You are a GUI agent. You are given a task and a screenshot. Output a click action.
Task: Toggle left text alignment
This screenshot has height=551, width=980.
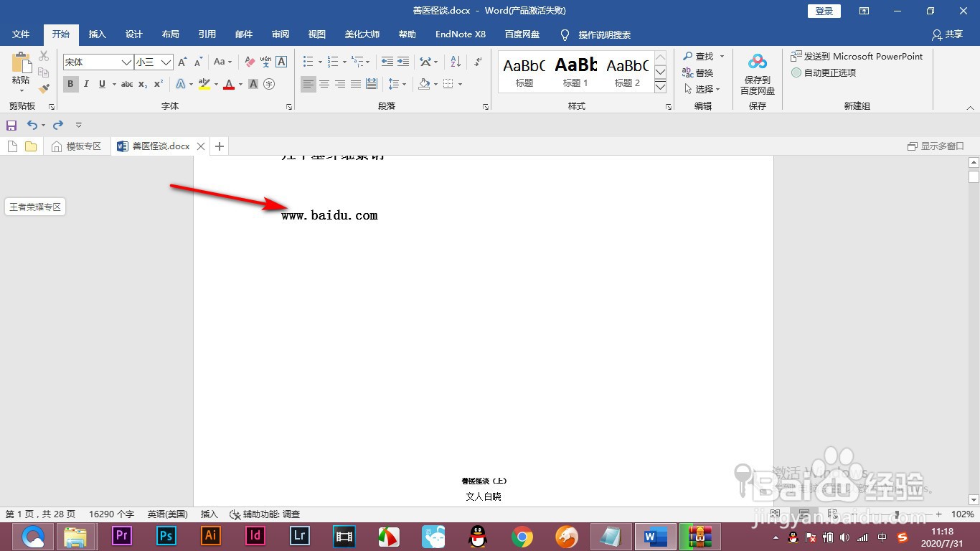tap(308, 84)
